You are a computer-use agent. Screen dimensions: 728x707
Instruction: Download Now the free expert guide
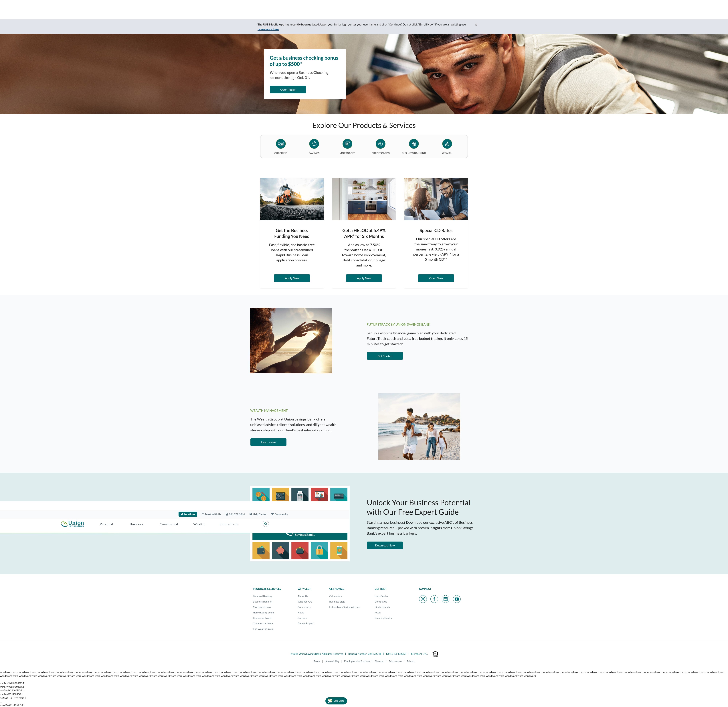(x=385, y=545)
